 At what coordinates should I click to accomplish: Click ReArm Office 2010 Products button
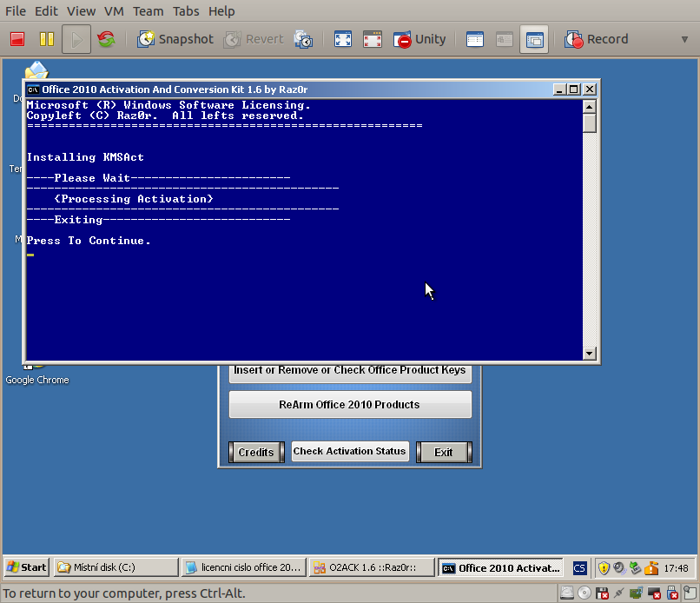pyautogui.click(x=350, y=404)
